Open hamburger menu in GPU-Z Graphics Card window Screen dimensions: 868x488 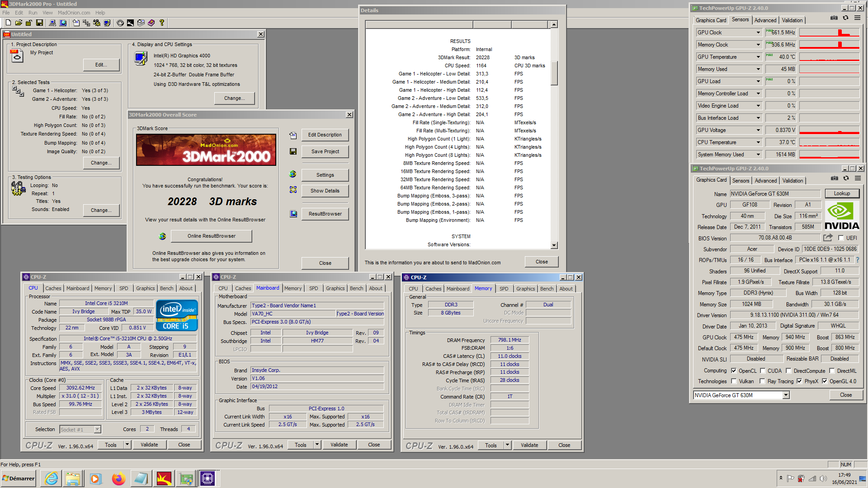tap(858, 178)
